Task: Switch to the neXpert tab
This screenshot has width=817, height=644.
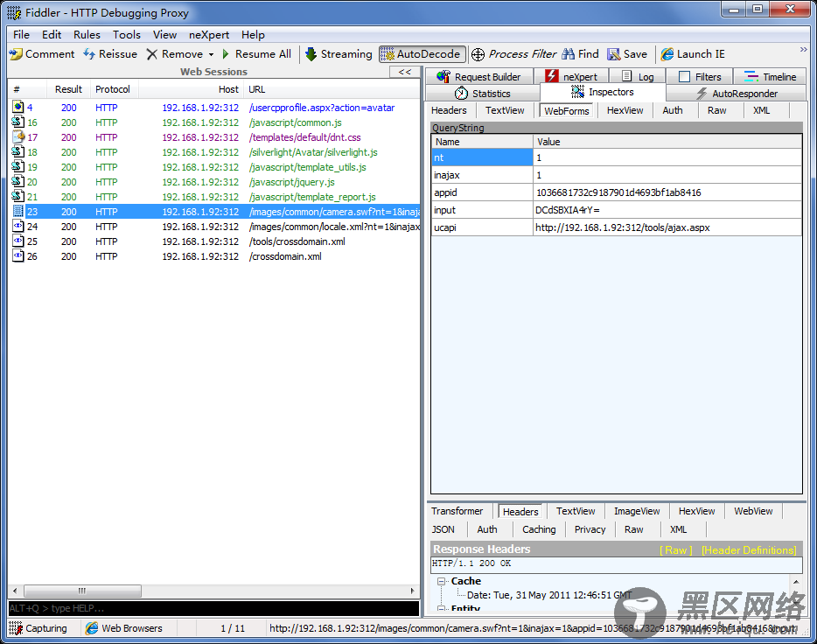Action: [571, 77]
